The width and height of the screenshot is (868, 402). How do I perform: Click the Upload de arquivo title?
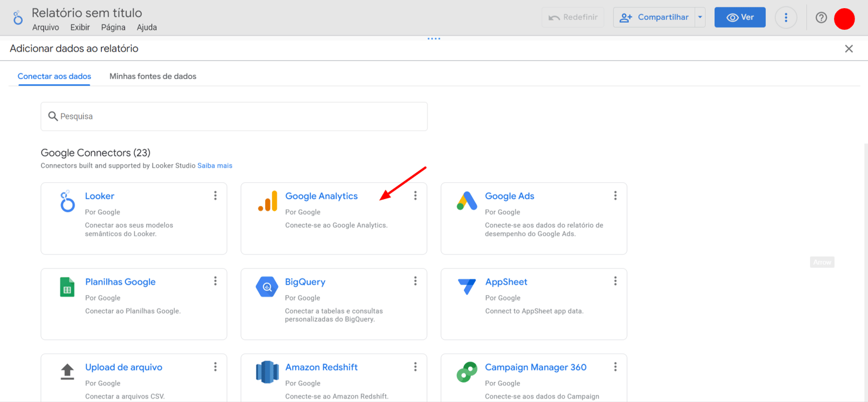coord(124,367)
